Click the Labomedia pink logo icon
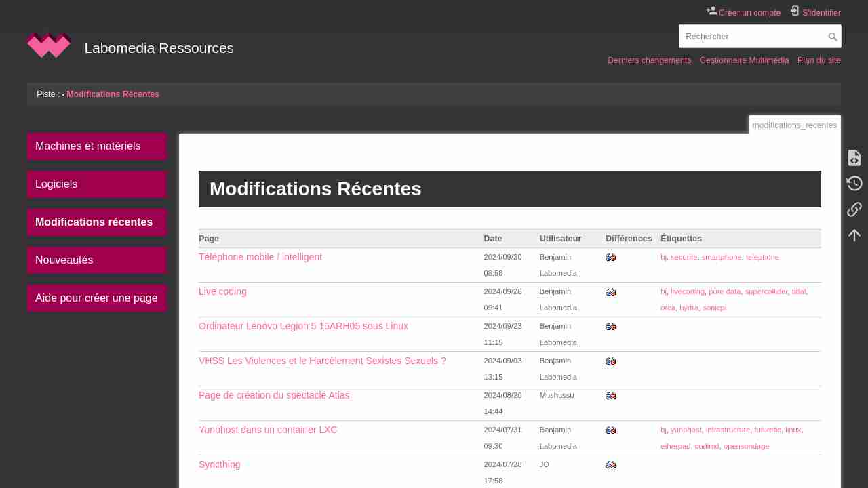This screenshot has height=488, width=868. click(x=49, y=45)
